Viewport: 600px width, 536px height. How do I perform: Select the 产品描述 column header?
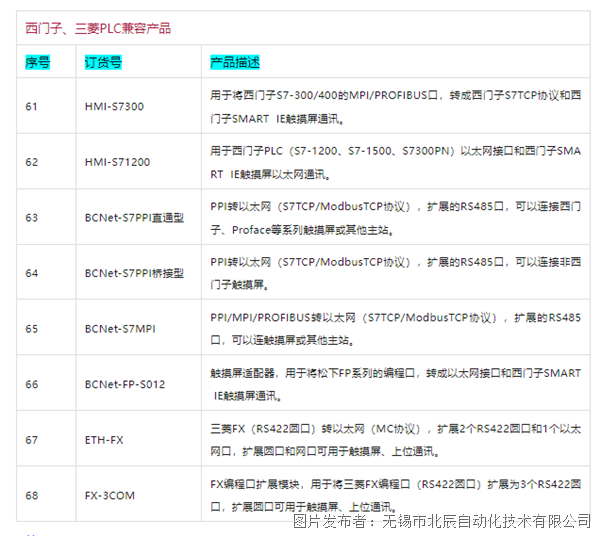coord(235,62)
